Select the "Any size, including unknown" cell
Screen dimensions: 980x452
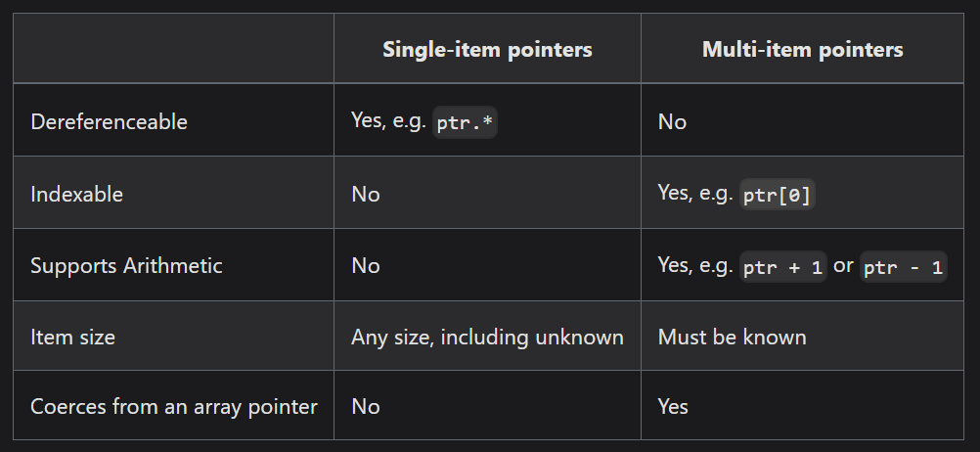click(x=487, y=338)
